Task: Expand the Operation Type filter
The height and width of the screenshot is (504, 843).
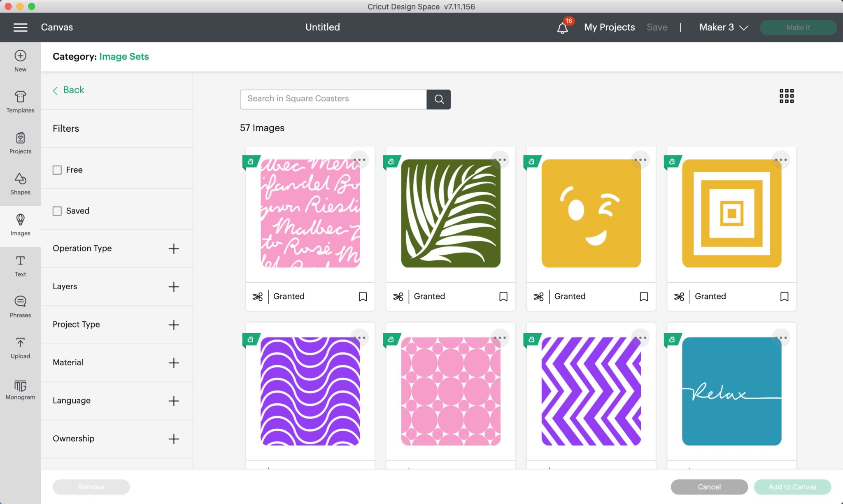Action: click(174, 249)
